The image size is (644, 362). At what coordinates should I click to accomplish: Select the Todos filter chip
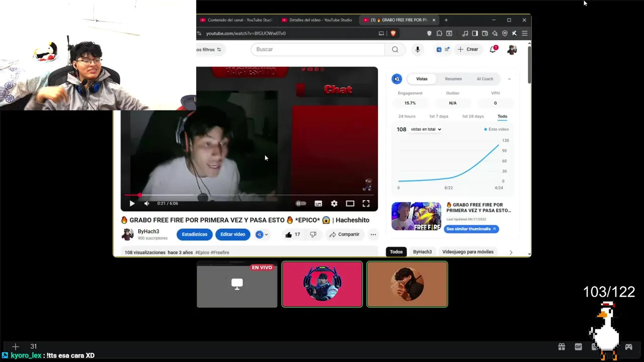396,252
